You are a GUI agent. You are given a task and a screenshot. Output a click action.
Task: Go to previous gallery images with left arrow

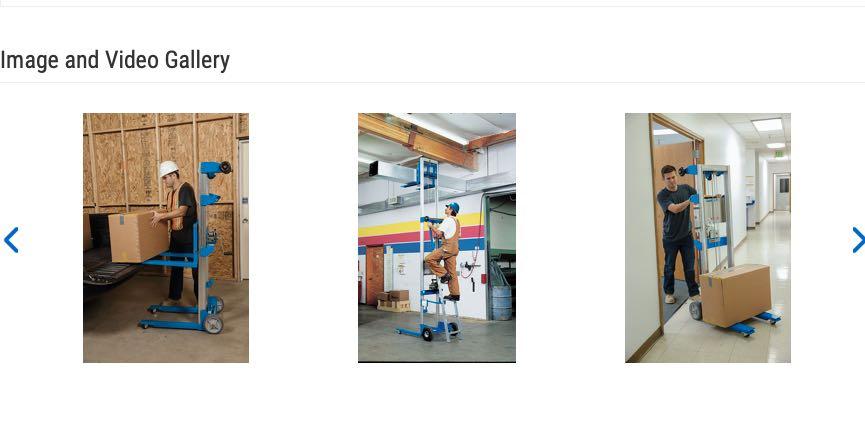tap(11, 240)
